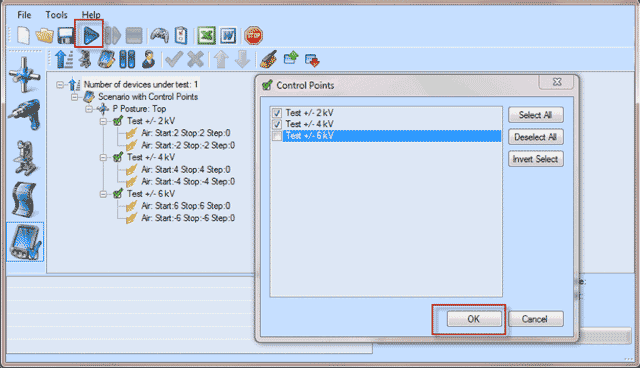Click the red Stop sign icon
640x368 pixels.
pos(253,35)
